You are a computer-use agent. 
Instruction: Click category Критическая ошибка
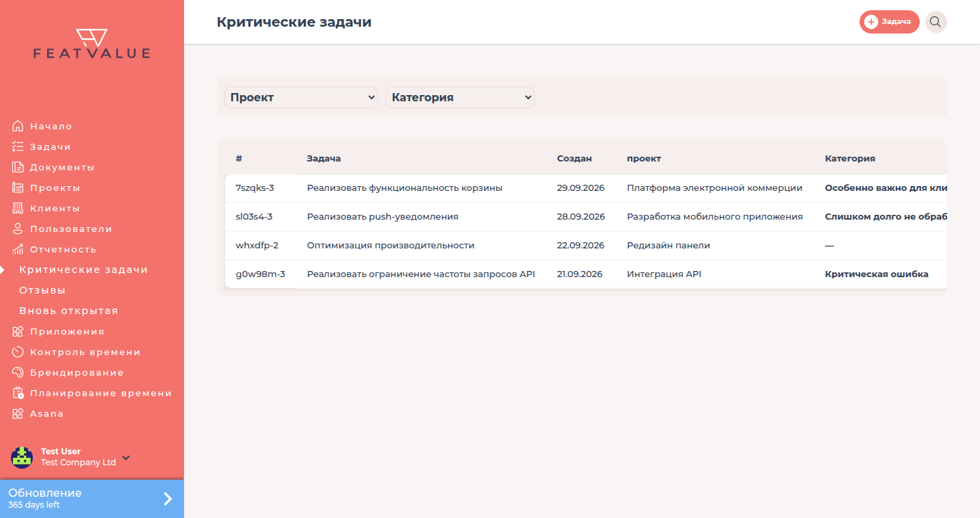click(877, 274)
